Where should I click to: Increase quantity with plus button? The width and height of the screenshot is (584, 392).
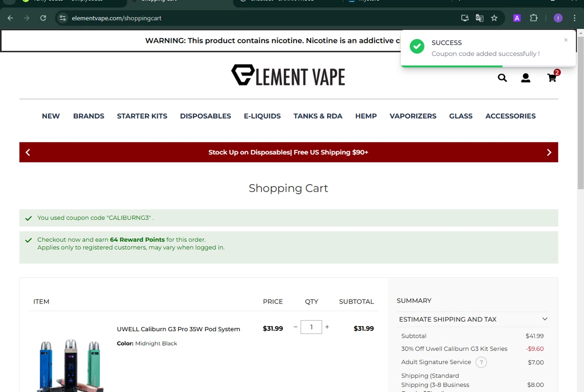click(327, 327)
